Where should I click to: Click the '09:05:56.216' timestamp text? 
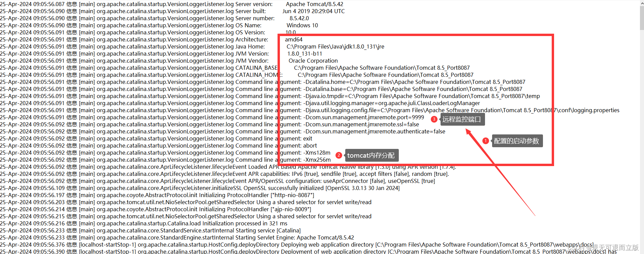click(x=49, y=223)
